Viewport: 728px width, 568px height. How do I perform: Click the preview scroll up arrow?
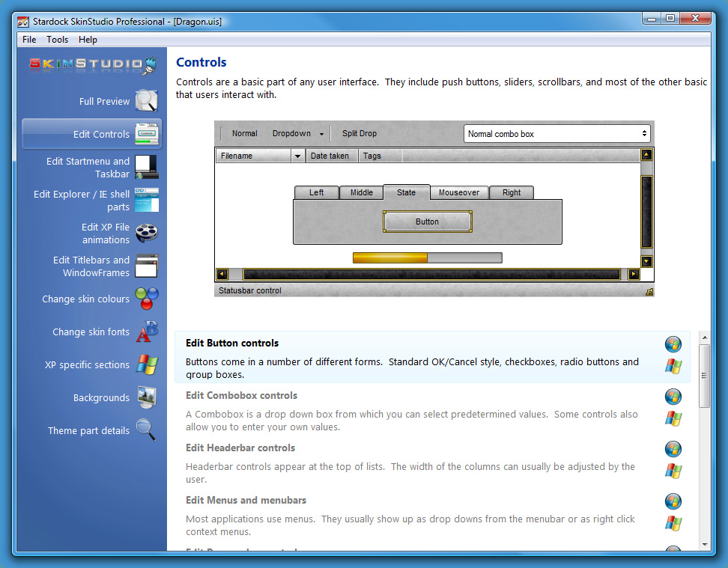(x=646, y=154)
